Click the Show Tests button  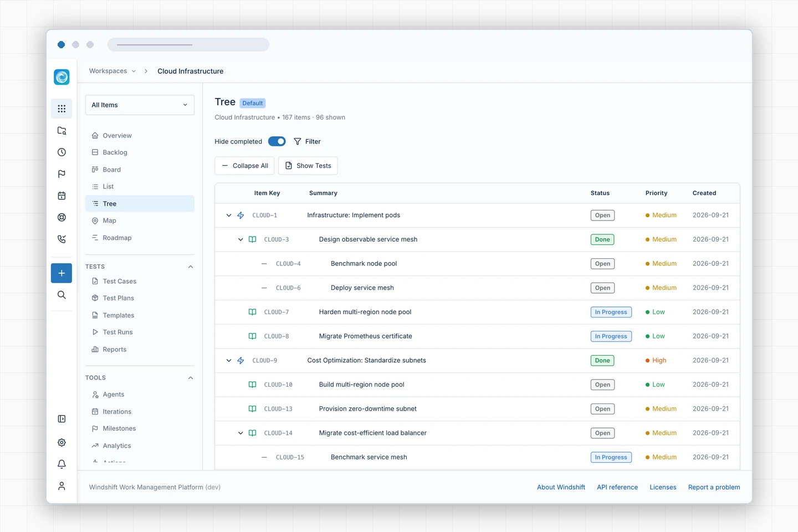point(308,166)
